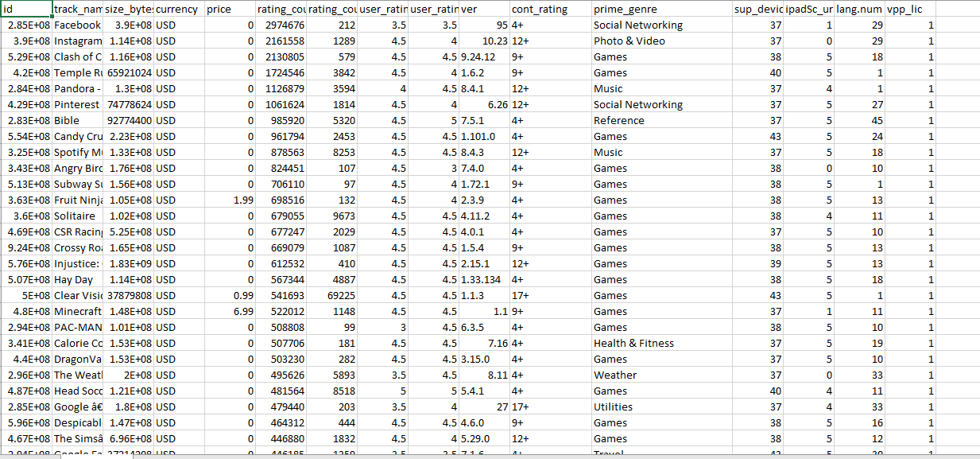980x459 pixels.
Task: Click the price cell showing 0.99
Action: click(x=230, y=296)
